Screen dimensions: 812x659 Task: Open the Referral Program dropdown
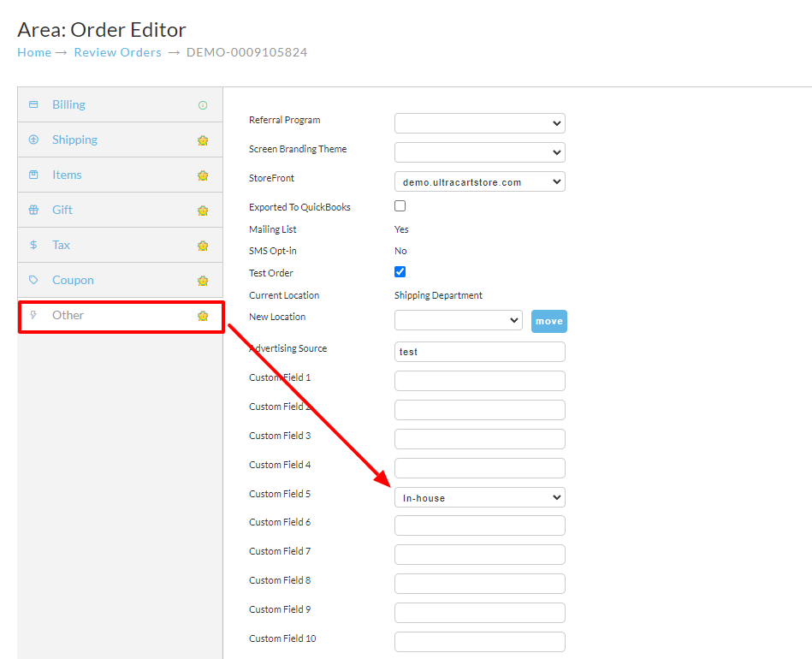[x=480, y=123]
